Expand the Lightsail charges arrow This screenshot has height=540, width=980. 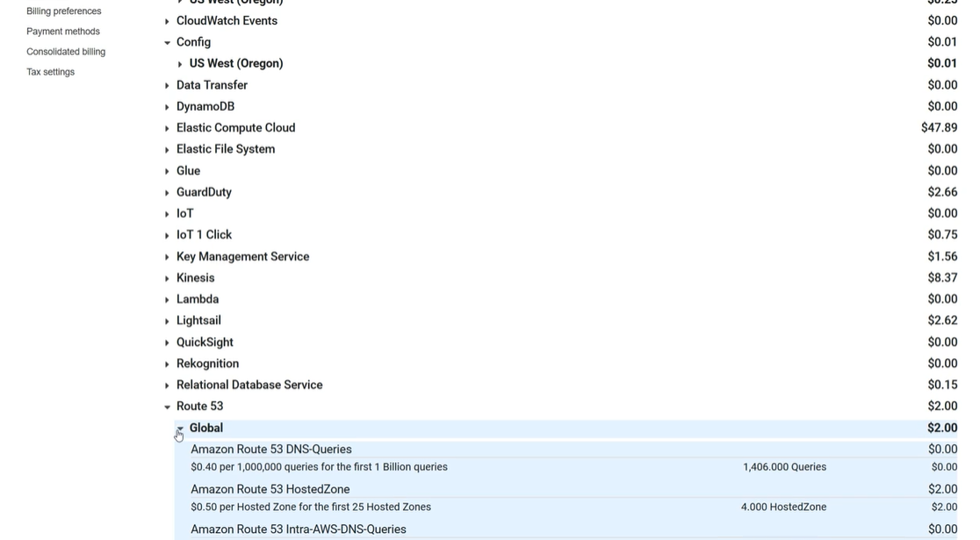coord(167,320)
